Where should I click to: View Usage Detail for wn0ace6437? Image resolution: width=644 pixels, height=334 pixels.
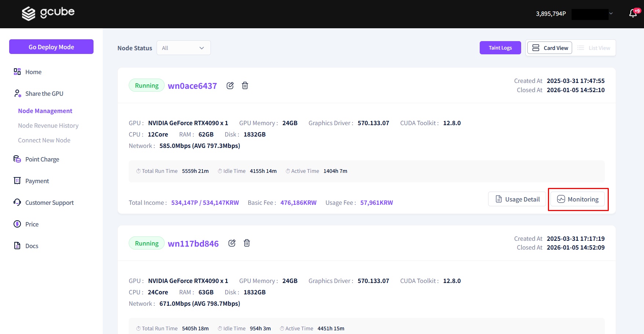click(517, 199)
